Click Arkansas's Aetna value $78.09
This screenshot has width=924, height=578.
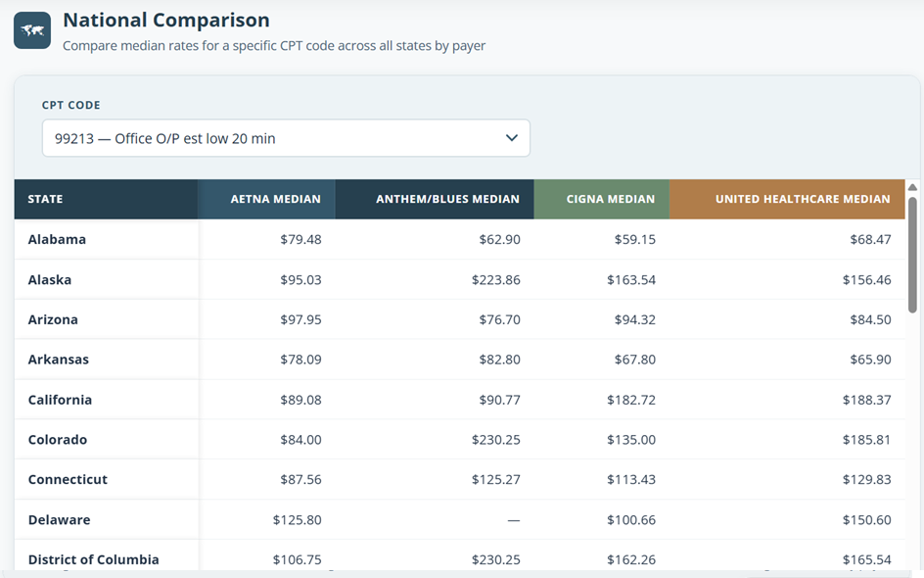300,360
